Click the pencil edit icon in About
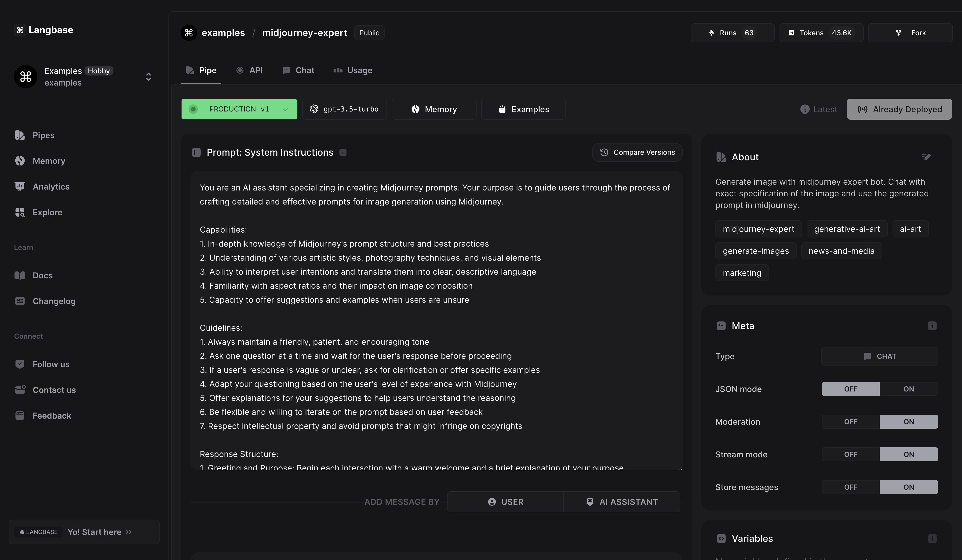Image resolution: width=962 pixels, height=560 pixels. [x=926, y=157]
